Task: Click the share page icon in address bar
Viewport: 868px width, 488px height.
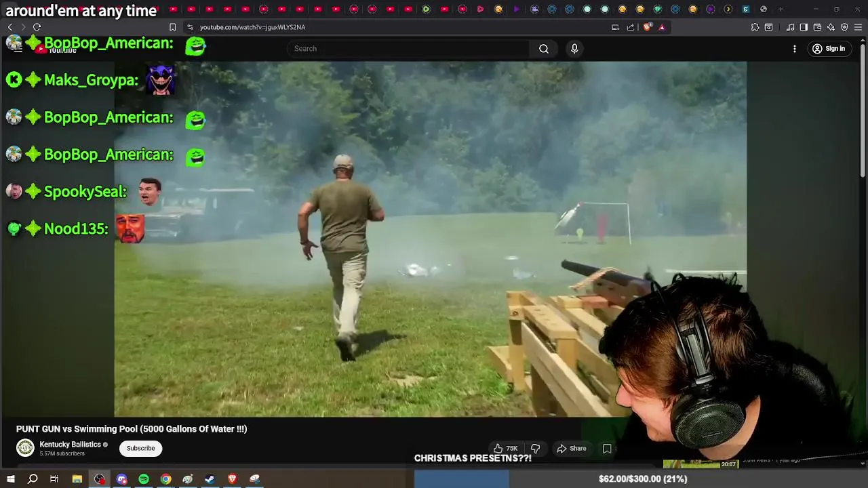Action: (631, 27)
